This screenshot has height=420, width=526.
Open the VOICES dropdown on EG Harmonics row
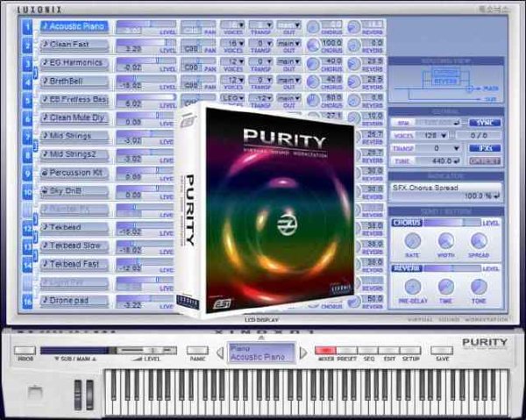[232, 61]
